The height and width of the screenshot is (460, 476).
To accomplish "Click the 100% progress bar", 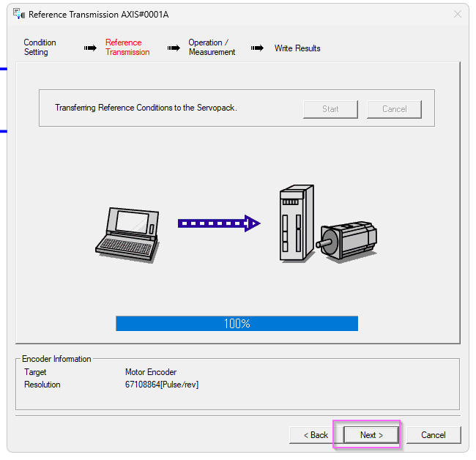I will click(x=237, y=323).
